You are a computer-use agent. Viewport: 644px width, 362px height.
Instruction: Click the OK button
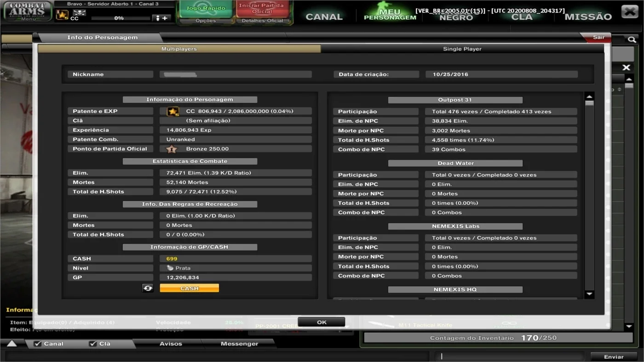point(322,322)
